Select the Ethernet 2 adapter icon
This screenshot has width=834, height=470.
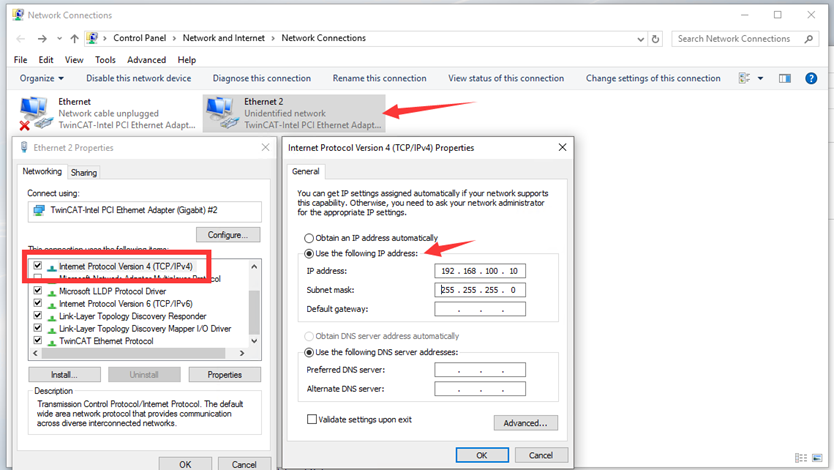pyautogui.click(x=222, y=113)
